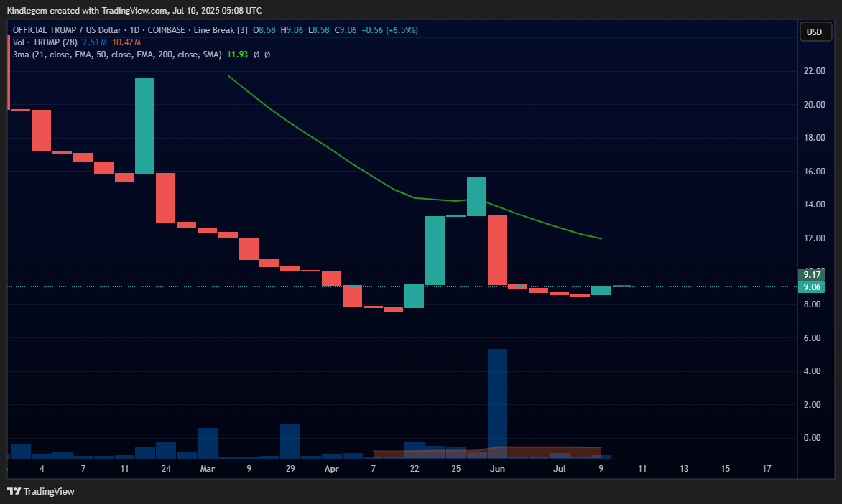842x504 pixels.
Task: Click the 9.06 current price label
Action: point(811,287)
